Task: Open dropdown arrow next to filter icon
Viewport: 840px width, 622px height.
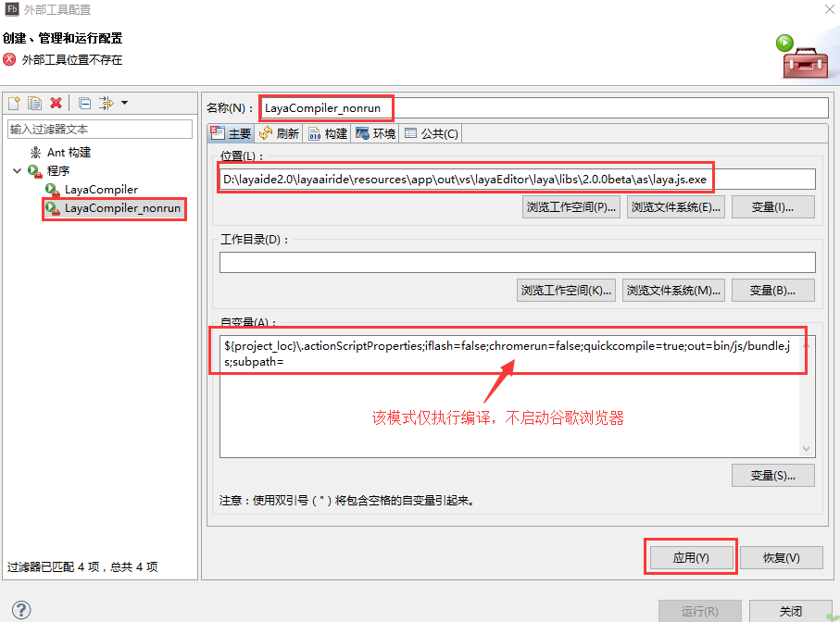Action: tap(124, 103)
